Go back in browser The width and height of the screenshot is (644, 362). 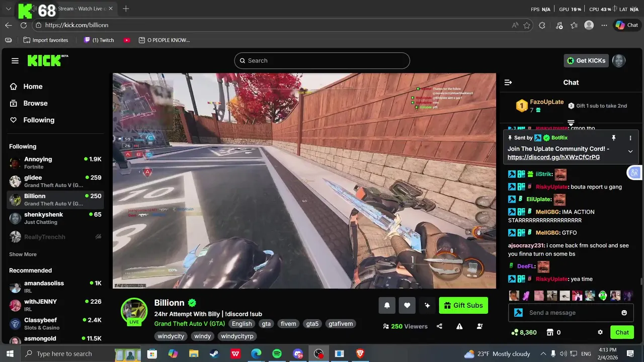[9, 25]
